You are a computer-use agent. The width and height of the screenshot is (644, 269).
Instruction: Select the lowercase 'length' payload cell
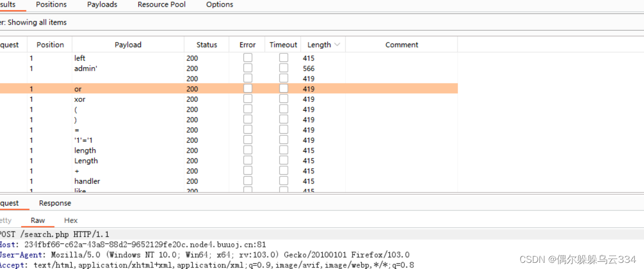click(x=128, y=150)
